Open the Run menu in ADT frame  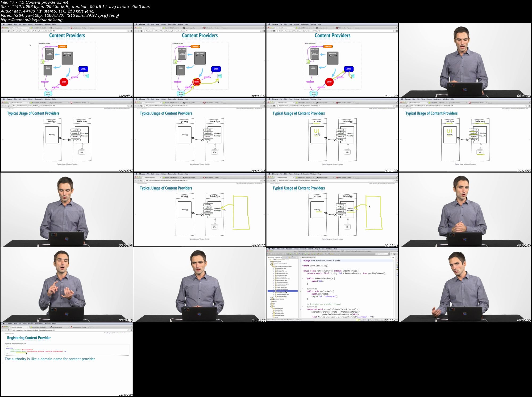click(x=323, y=249)
